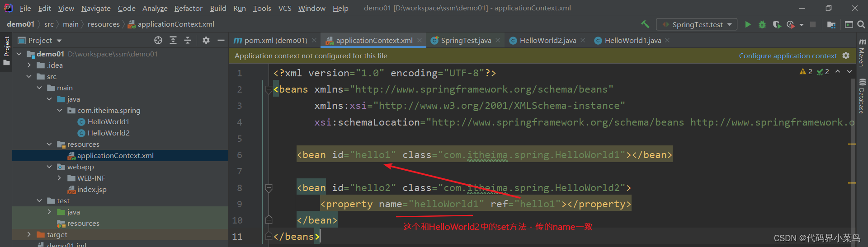Click Configure application context link

(x=788, y=56)
